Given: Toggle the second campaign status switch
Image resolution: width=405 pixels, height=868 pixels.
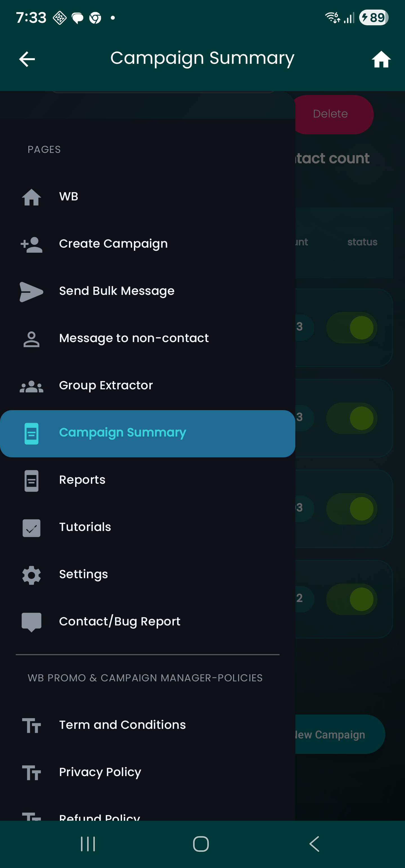Looking at the screenshot, I should coord(352,418).
